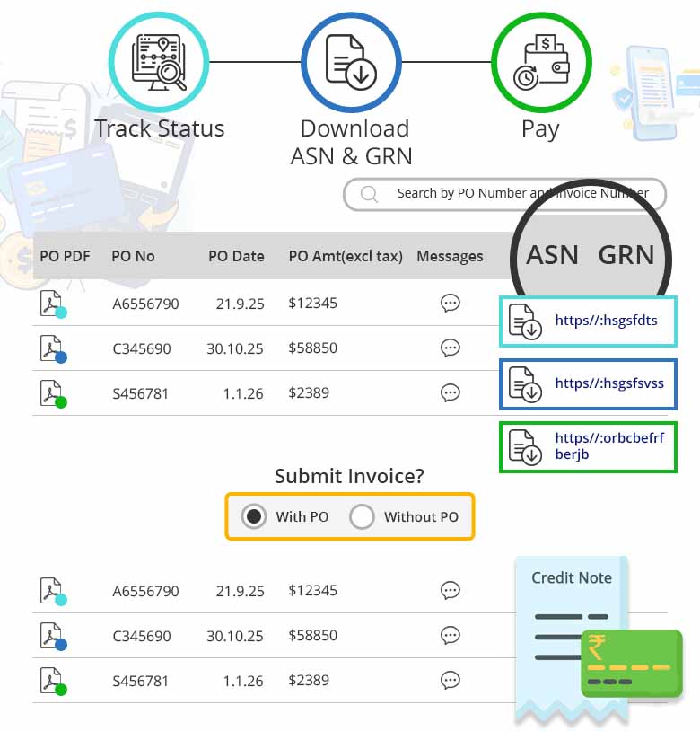
Task: Click amount $12345 in lower table
Action: [312, 590]
